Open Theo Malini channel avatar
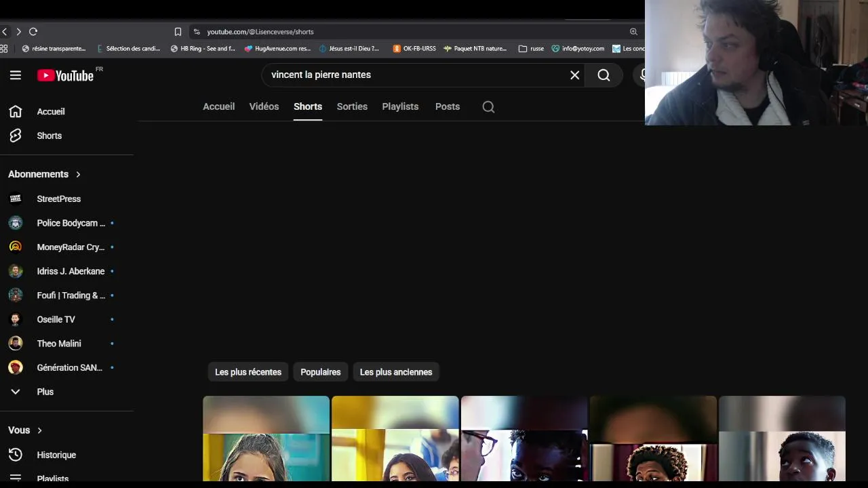This screenshot has width=868, height=488. (16, 344)
